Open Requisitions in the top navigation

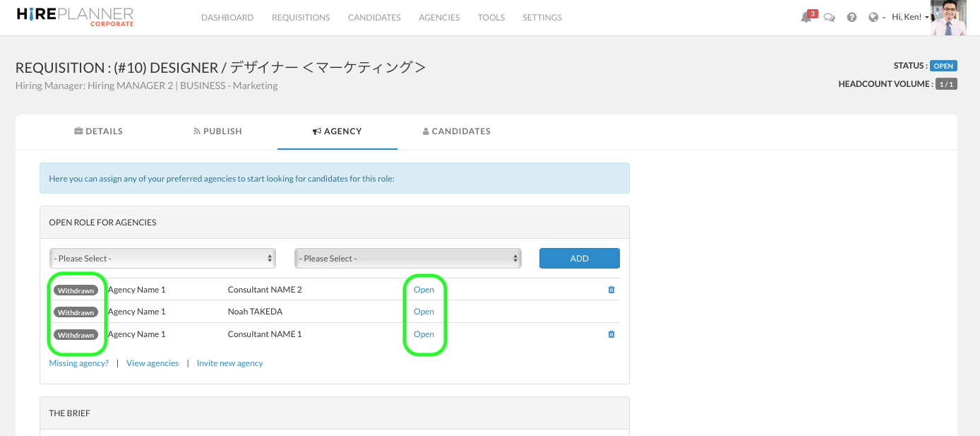coord(301,18)
